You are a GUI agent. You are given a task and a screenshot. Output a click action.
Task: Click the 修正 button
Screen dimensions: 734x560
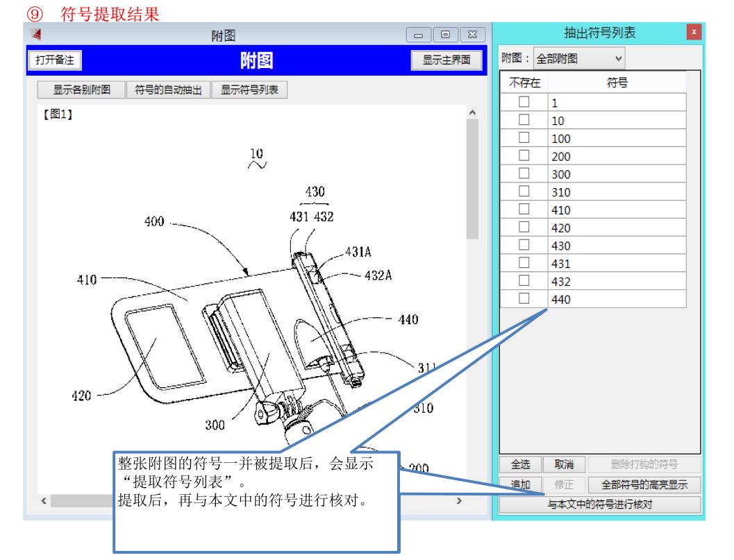[x=564, y=484]
